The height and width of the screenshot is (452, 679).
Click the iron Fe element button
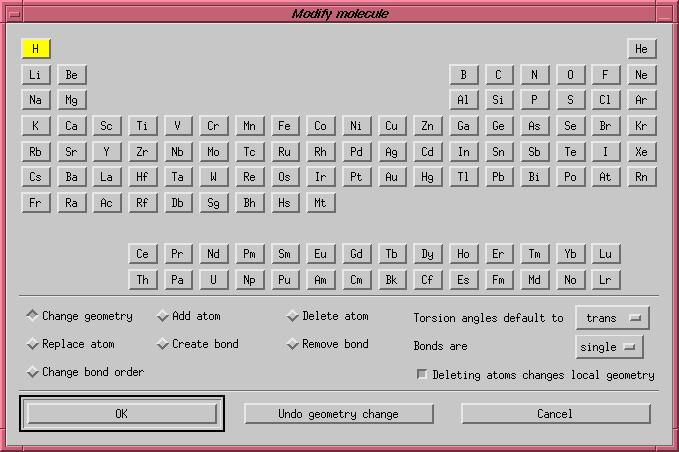pyautogui.click(x=285, y=126)
